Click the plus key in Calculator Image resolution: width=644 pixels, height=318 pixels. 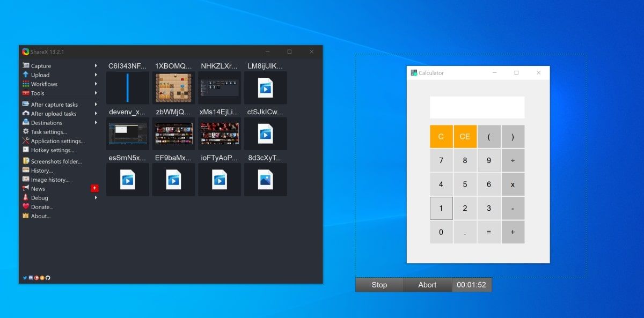tap(513, 232)
